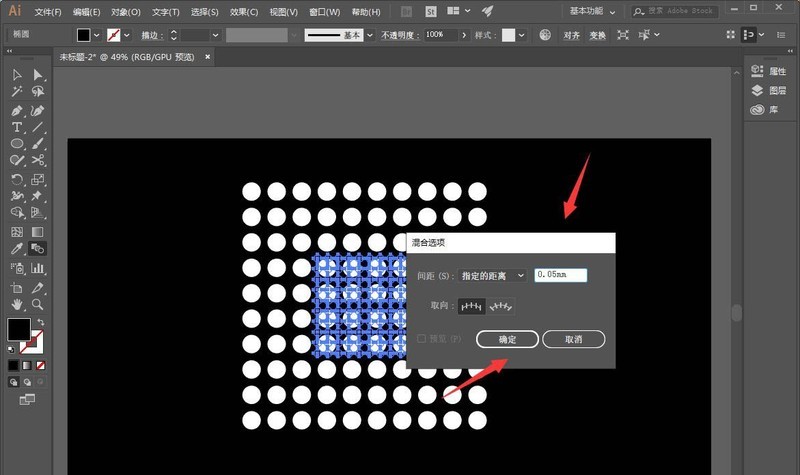Click the black fill color swatch
The height and width of the screenshot is (475, 800).
click(x=18, y=328)
